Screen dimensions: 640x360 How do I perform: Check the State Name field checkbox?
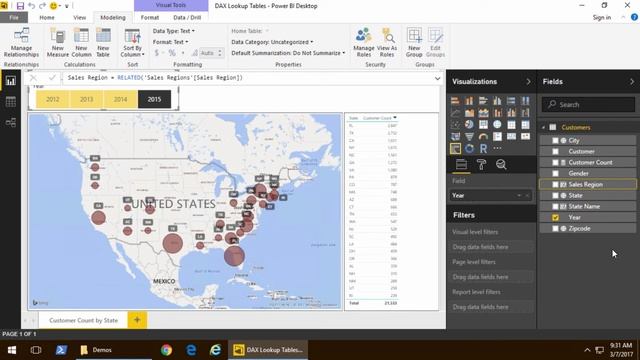[x=555, y=207]
